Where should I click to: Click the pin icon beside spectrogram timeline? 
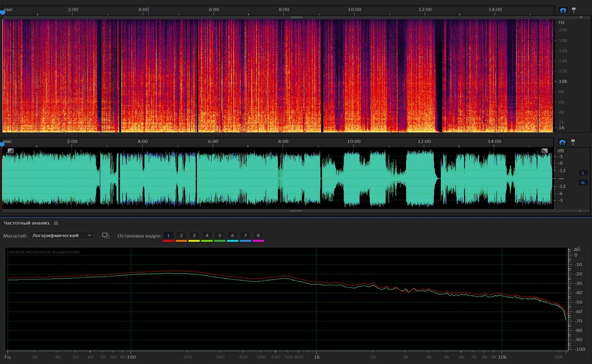point(574,10)
